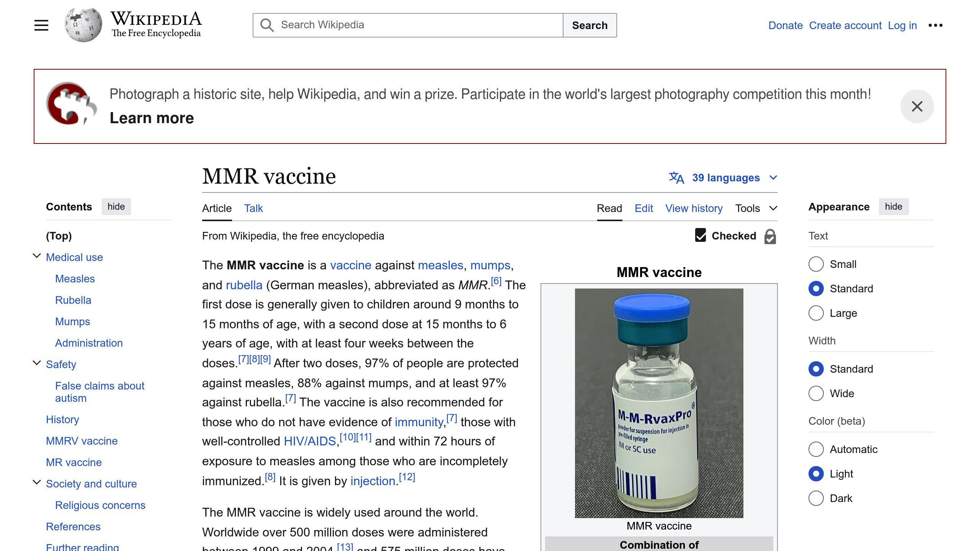
Task: Select Light color mode
Action: (x=816, y=474)
